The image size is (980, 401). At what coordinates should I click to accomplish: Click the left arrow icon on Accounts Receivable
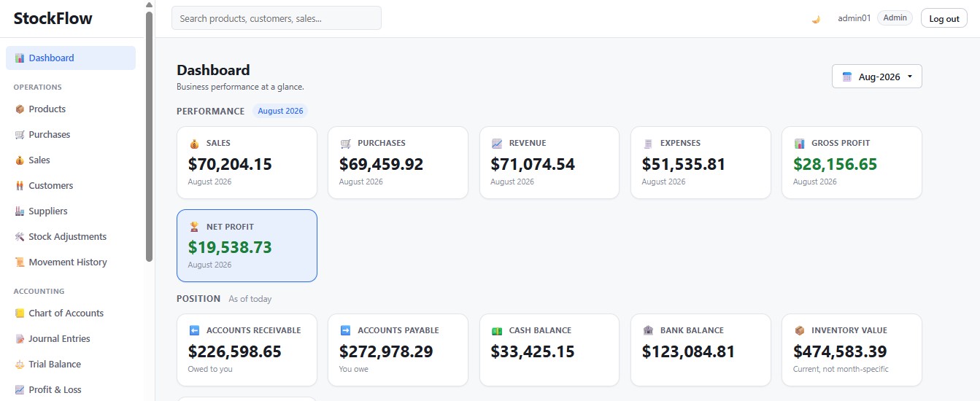(193, 331)
